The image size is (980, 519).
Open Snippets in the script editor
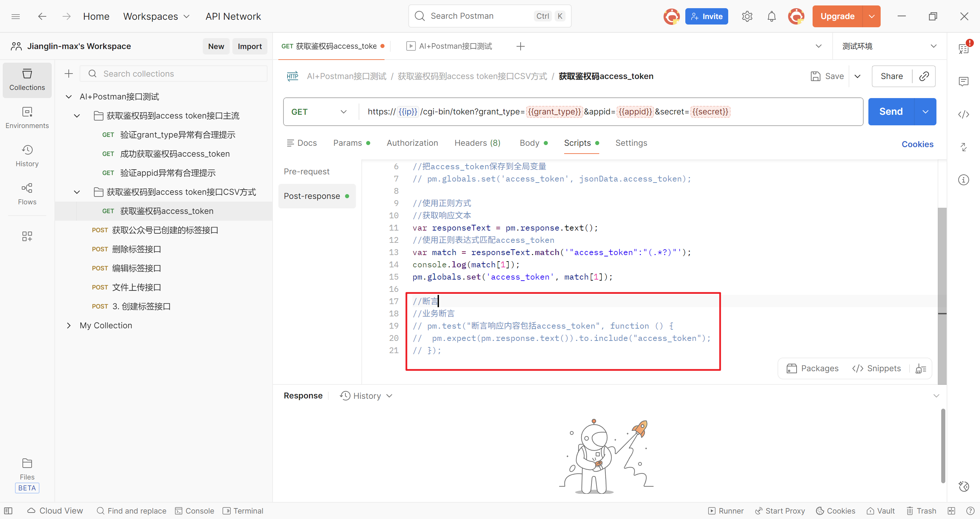pos(876,368)
